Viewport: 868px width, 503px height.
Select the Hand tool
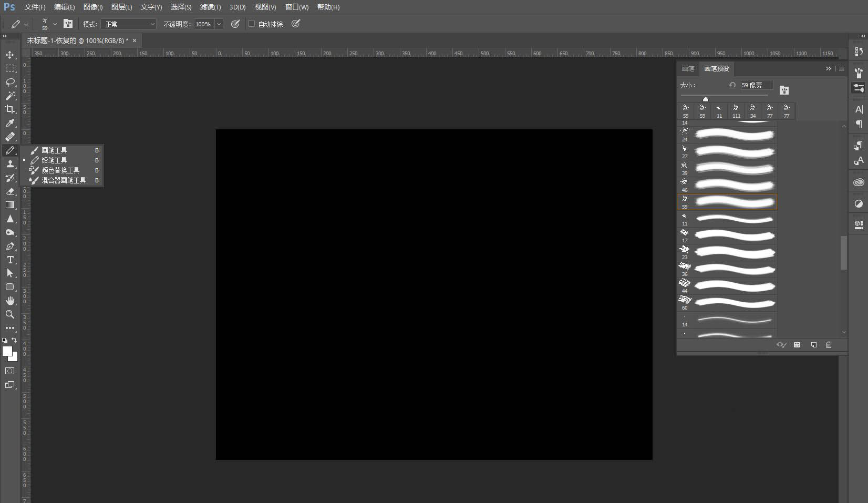coord(10,301)
